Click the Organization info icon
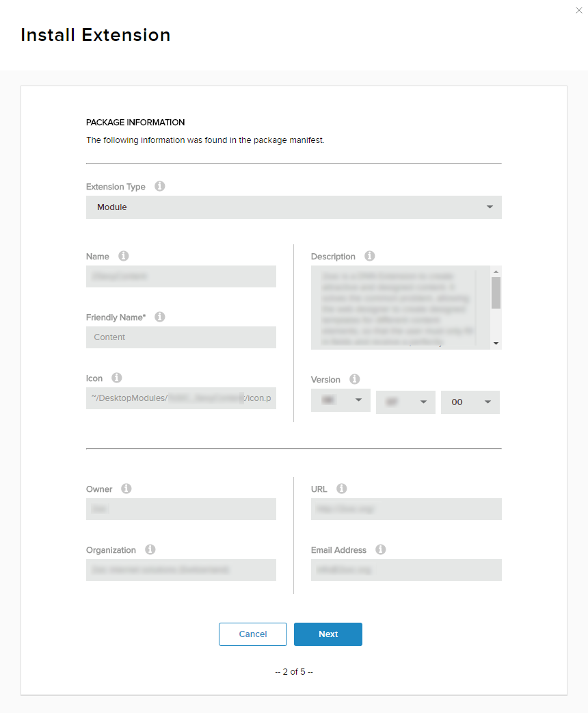Viewport: 588px width, 713px height. [150, 549]
